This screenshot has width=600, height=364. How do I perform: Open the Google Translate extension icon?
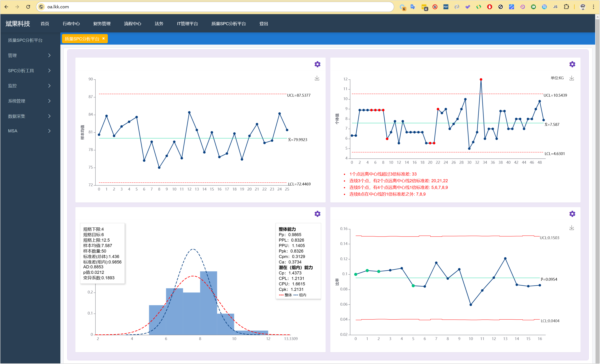pos(413,7)
